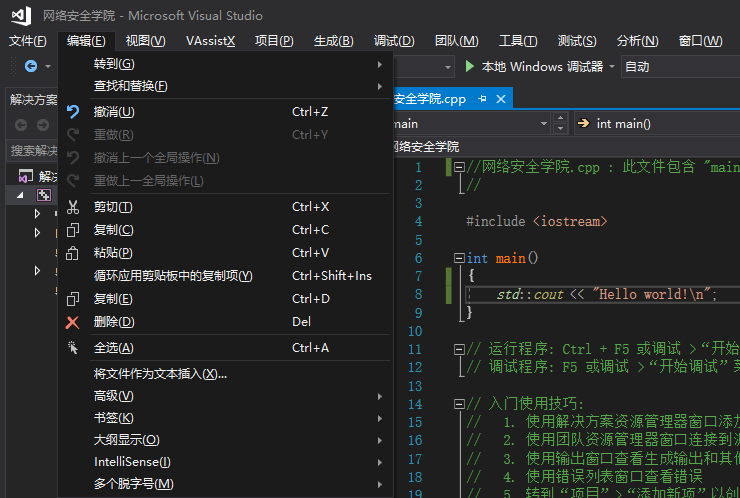Viewport: 740px width, 498px height.
Task: Open the 文件(F) menu
Action: pos(28,41)
